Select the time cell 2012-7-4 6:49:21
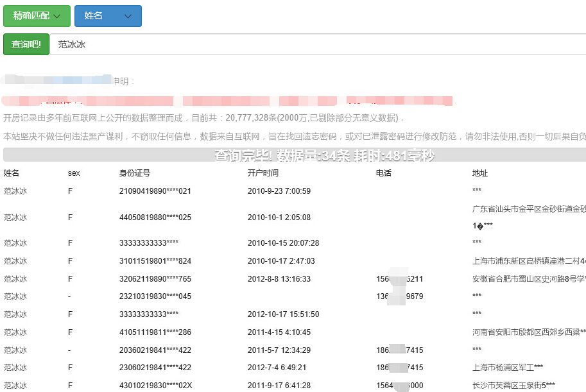The height and width of the screenshot is (392, 586). 277,368
